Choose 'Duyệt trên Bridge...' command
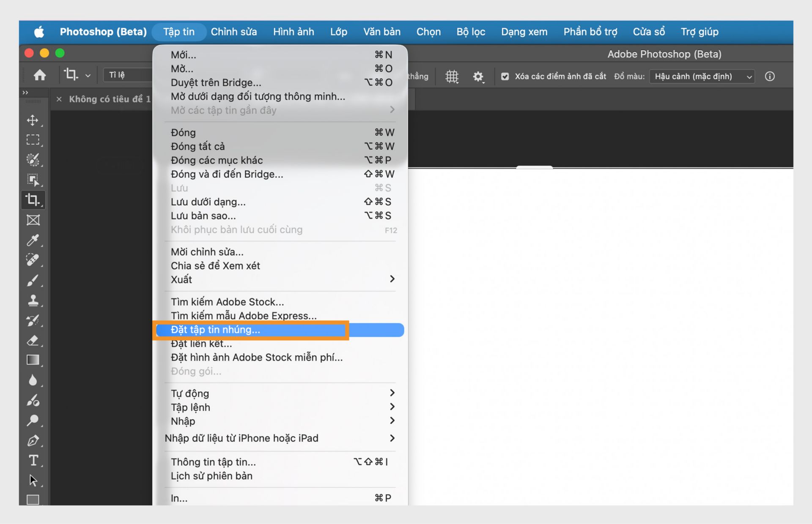Viewport: 812px width, 524px height. tap(216, 82)
